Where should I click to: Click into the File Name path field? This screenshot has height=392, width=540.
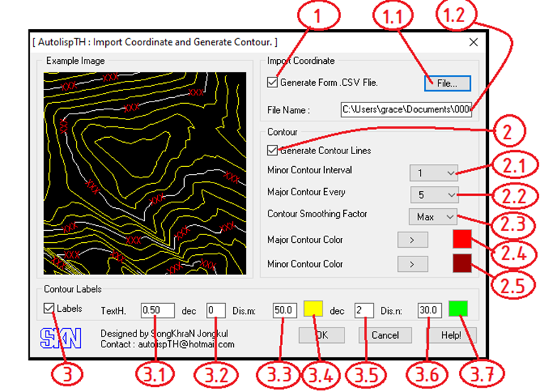[x=406, y=109]
